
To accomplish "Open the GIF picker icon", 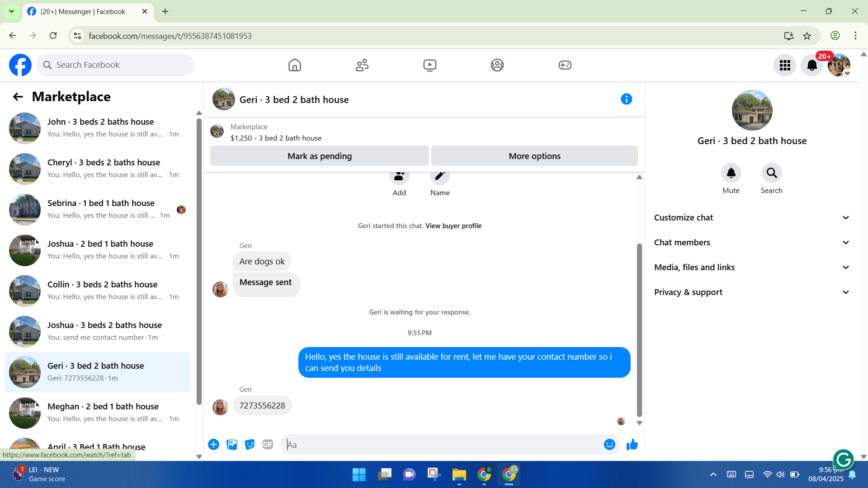I will pyautogui.click(x=268, y=445).
